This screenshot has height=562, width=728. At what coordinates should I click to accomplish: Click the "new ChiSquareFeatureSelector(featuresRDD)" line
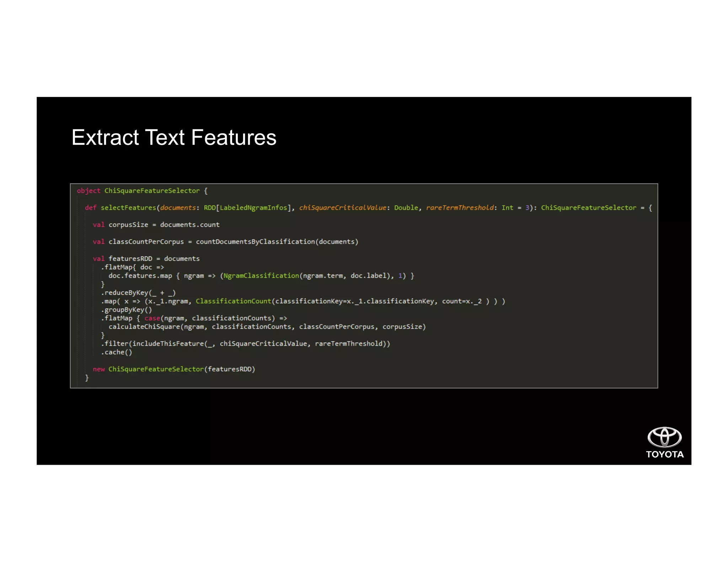tap(174, 369)
